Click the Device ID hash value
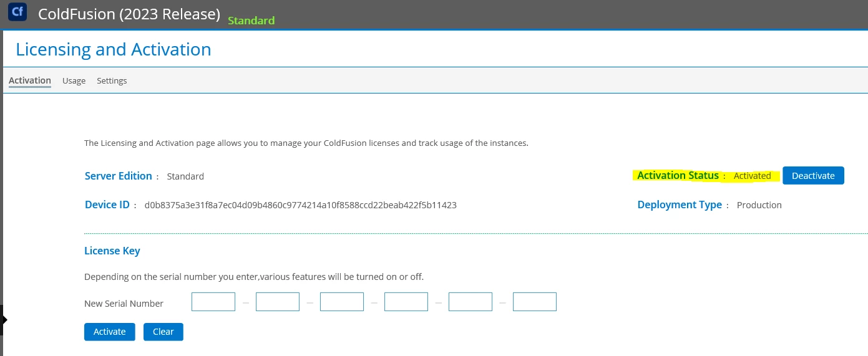The image size is (868, 356). (x=300, y=204)
